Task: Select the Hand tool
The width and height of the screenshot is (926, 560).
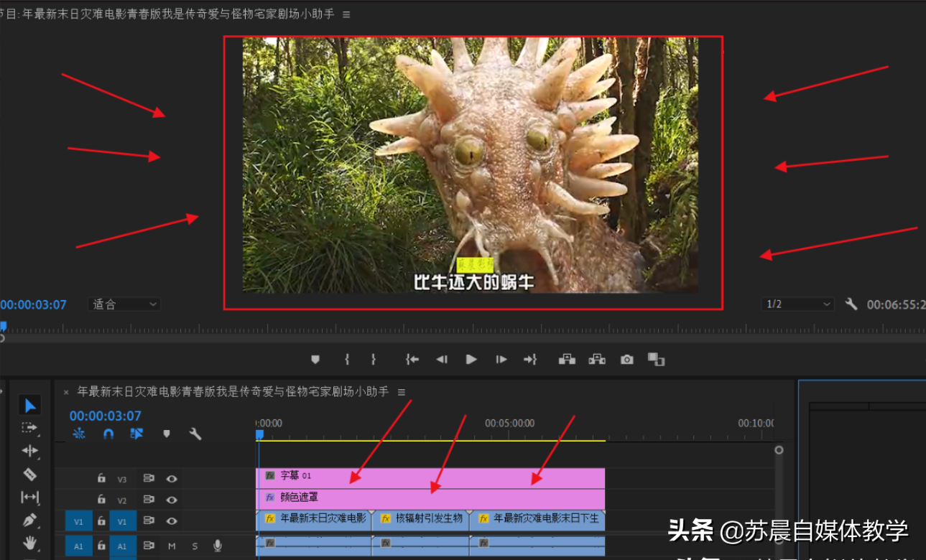Action: point(29,542)
